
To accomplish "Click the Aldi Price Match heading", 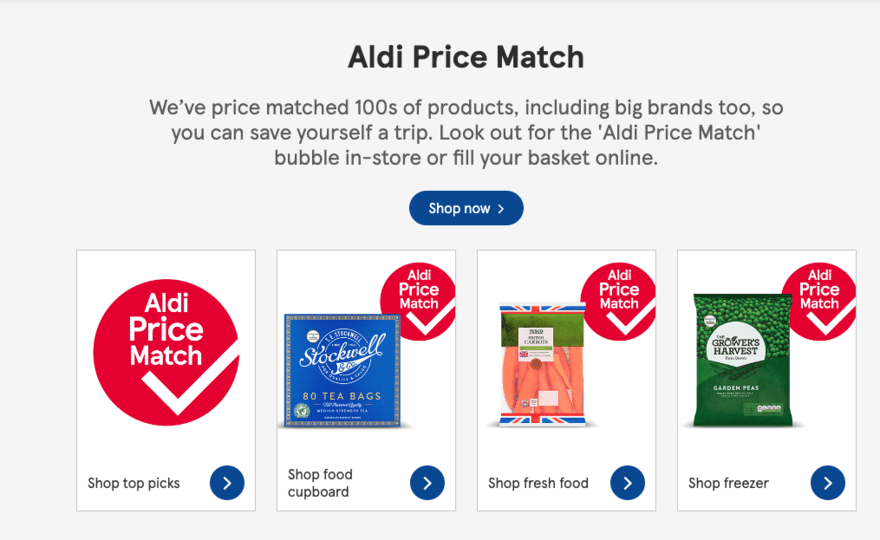I will [x=466, y=57].
